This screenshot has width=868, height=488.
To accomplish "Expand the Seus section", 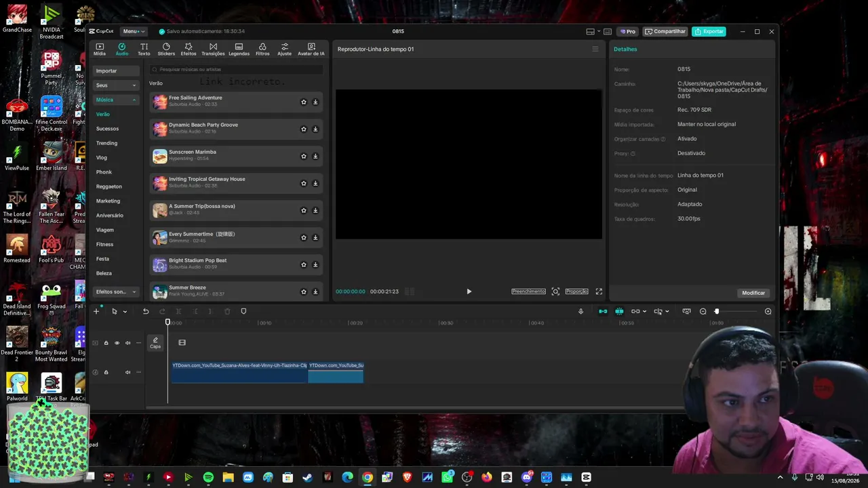I will tap(116, 85).
